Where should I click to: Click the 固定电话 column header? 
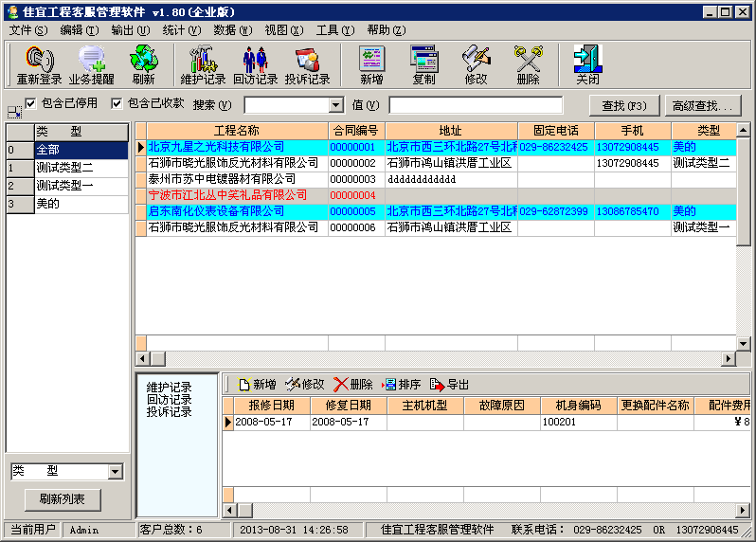[x=556, y=131]
